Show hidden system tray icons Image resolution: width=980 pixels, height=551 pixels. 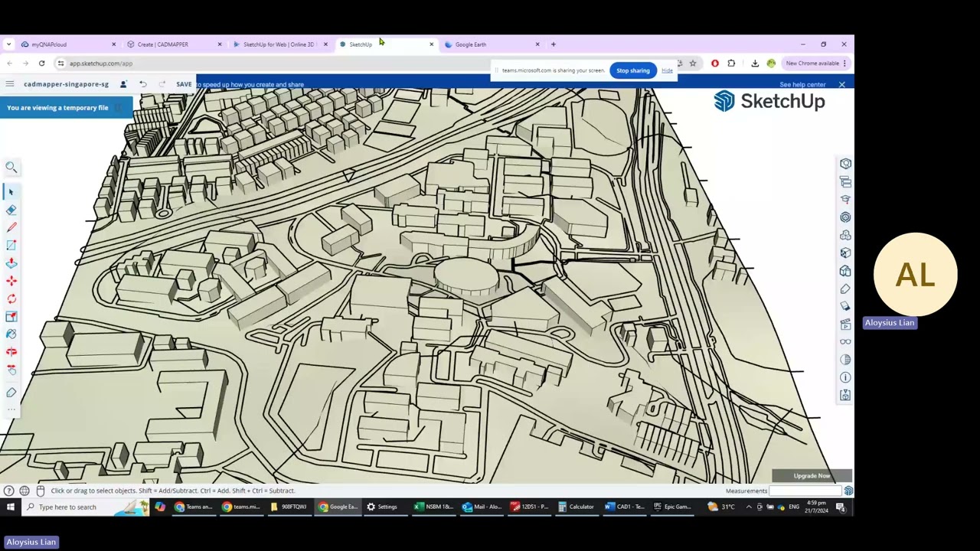749,507
